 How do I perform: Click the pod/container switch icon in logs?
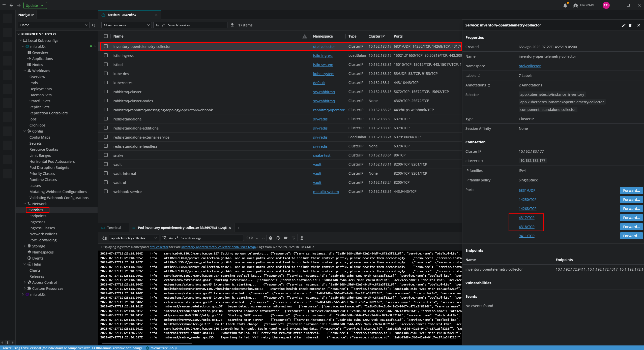click(104, 238)
